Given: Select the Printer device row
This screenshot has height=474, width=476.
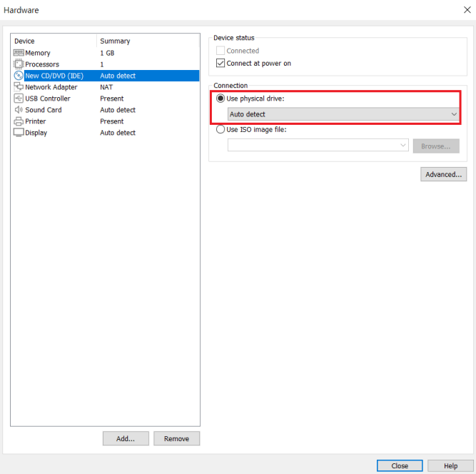Looking at the screenshot, I should [x=105, y=121].
